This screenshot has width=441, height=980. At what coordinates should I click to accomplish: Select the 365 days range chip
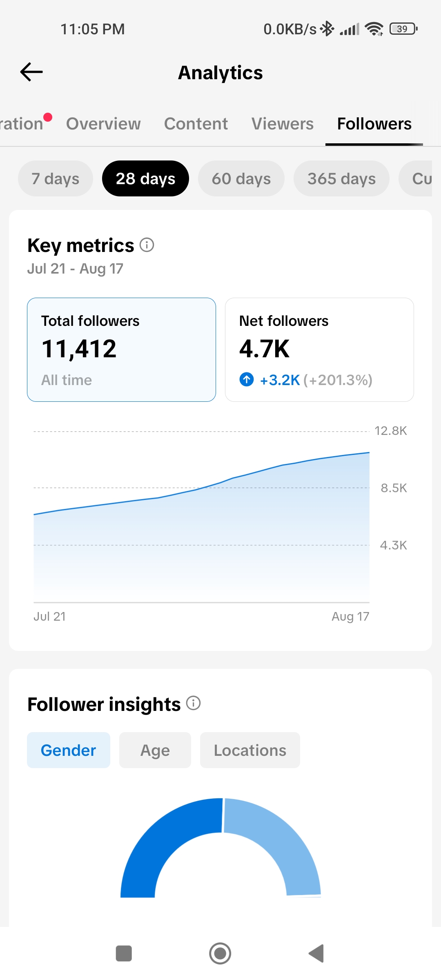[341, 178]
